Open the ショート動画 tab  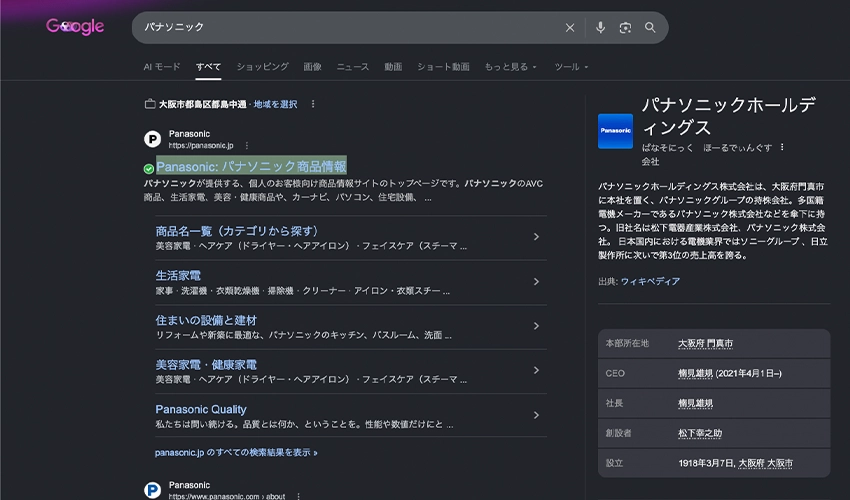pyautogui.click(x=443, y=67)
